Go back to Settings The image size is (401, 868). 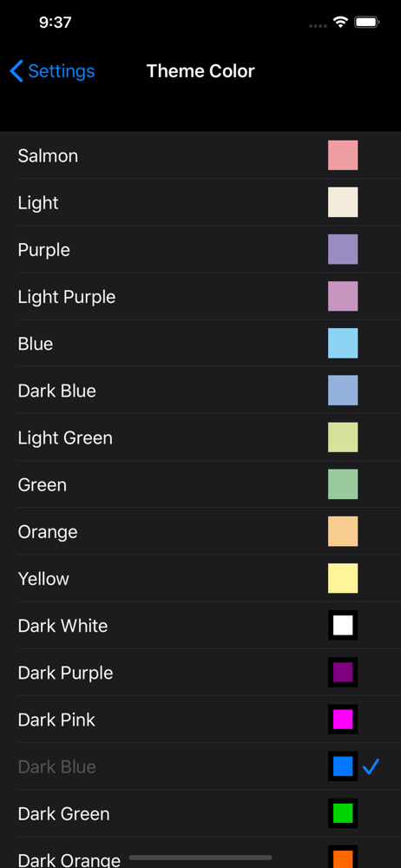[52, 71]
